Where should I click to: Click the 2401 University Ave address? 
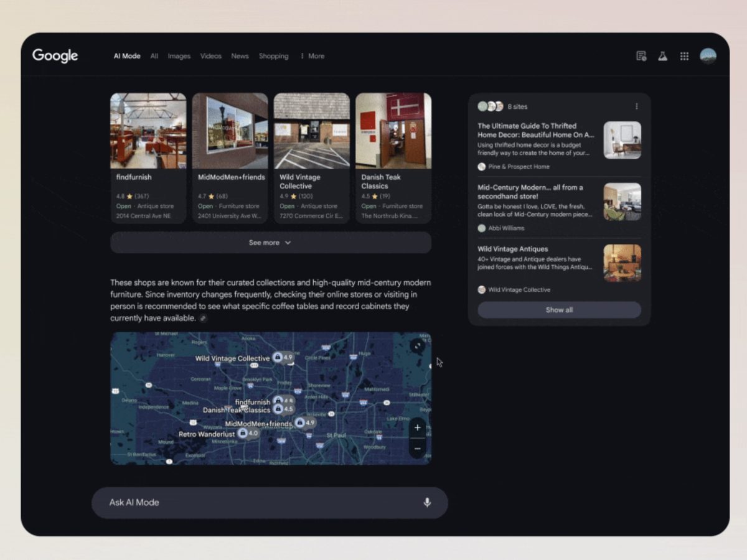(229, 217)
